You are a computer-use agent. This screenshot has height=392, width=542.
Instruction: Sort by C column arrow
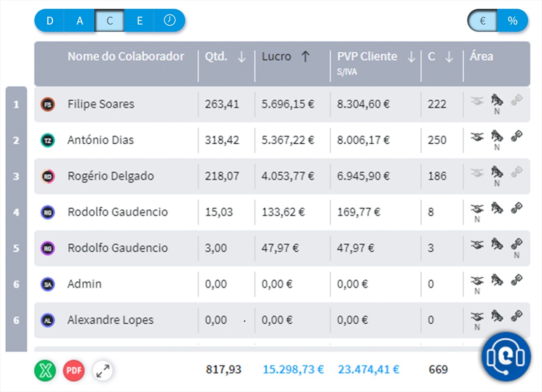(x=449, y=57)
